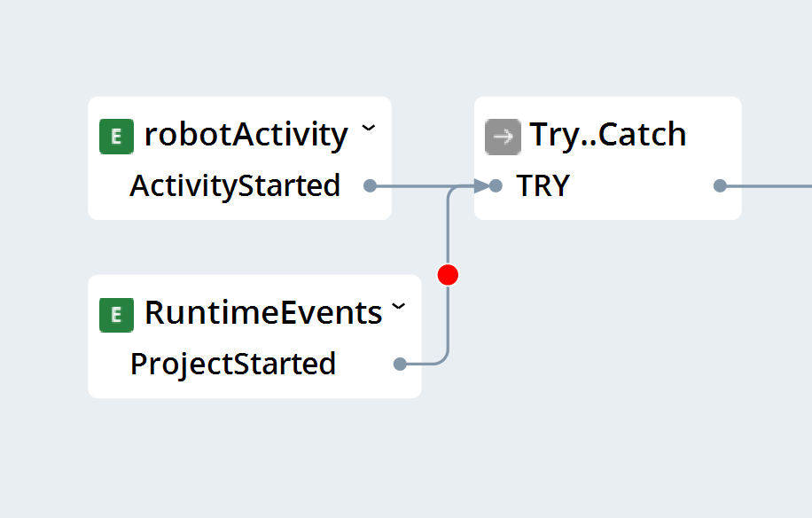Screen dimensions: 812x518
Task: Select the RuntimeEvents node title
Action: coord(263,313)
